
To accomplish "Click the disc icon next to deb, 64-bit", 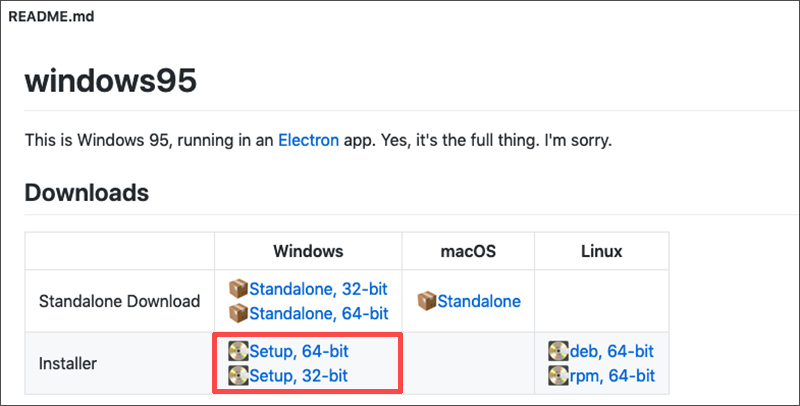I will [559, 351].
